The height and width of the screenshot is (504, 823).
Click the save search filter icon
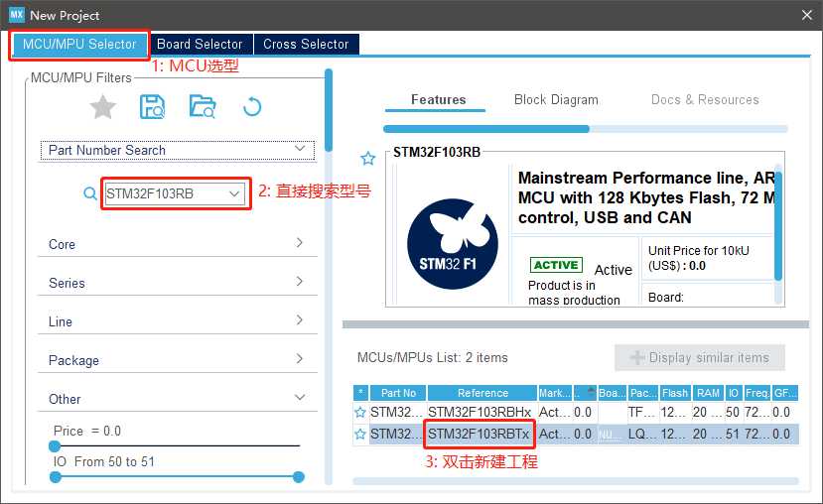tap(152, 107)
